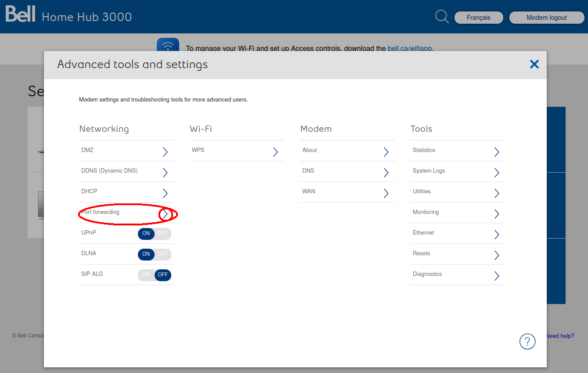The width and height of the screenshot is (588, 373).
Task: Open WAN settings chevron
Action: coord(386,193)
